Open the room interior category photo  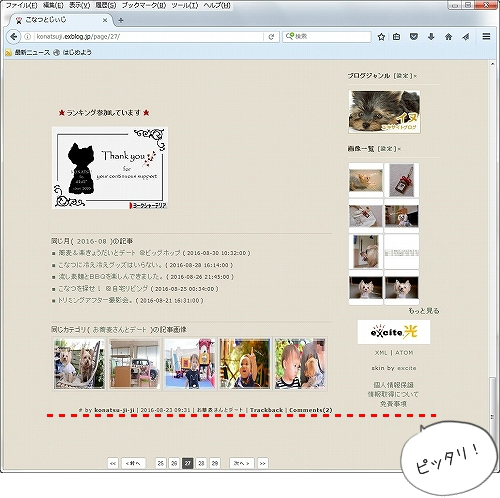(135, 364)
